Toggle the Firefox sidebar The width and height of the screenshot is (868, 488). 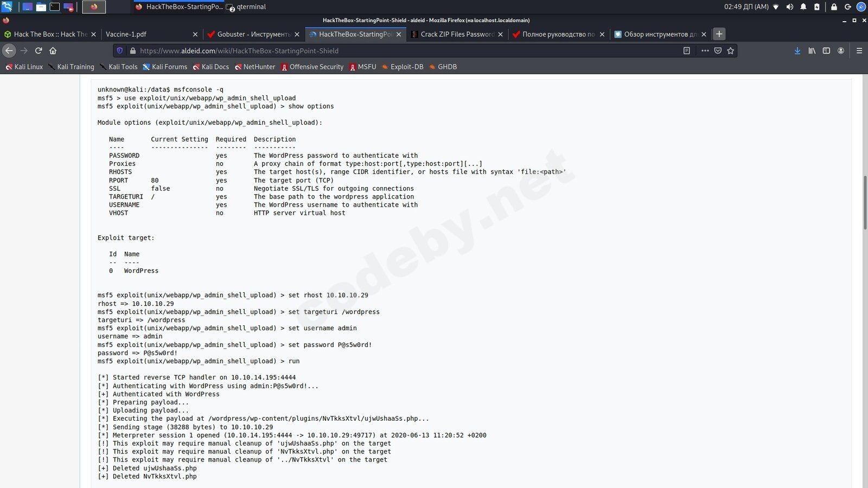826,50
